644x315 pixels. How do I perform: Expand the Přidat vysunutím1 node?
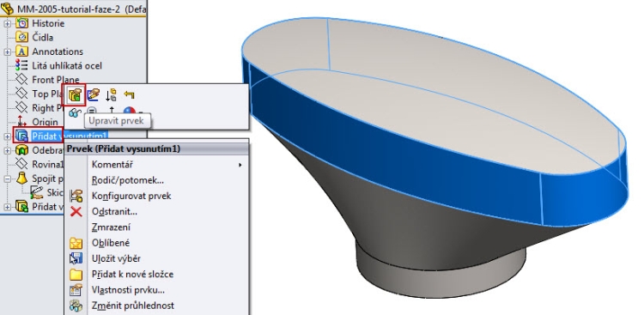(7, 136)
